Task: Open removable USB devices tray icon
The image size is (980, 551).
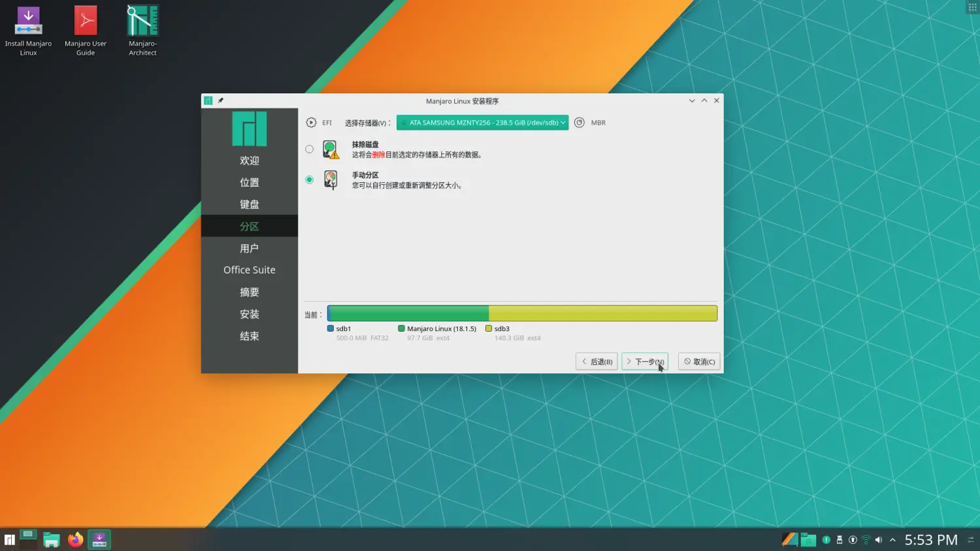Action: tap(840, 540)
